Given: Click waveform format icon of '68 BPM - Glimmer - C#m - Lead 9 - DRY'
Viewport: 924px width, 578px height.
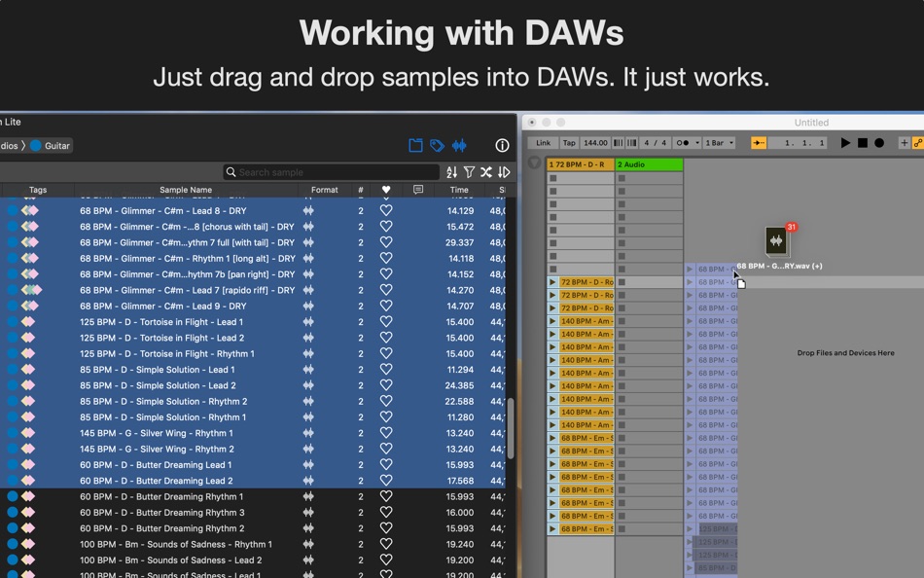Looking at the screenshot, I should [x=308, y=307].
